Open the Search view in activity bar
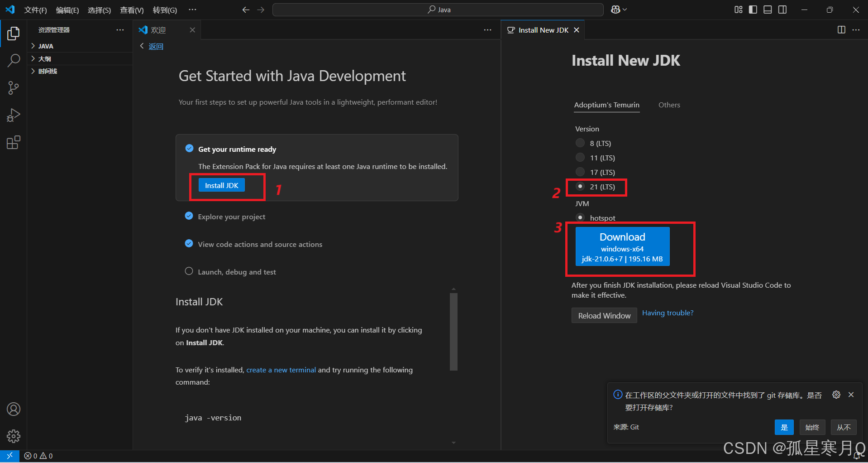The height and width of the screenshot is (463, 868). pos(14,60)
